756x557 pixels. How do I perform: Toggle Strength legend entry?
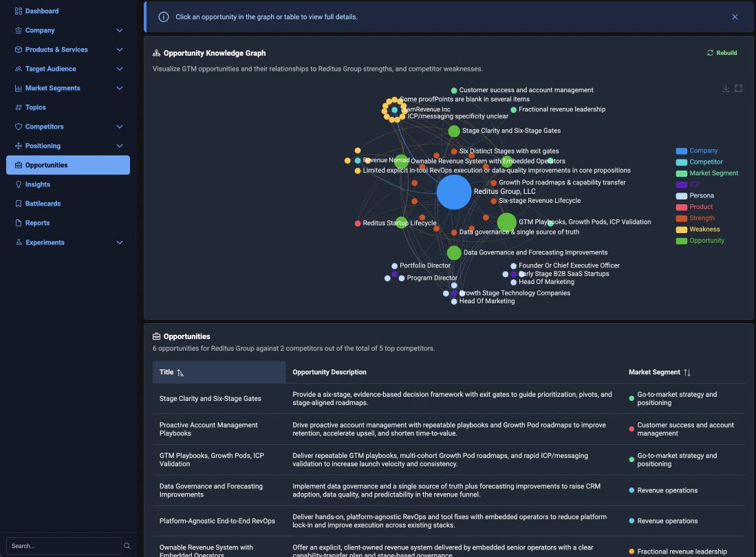[695, 218]
